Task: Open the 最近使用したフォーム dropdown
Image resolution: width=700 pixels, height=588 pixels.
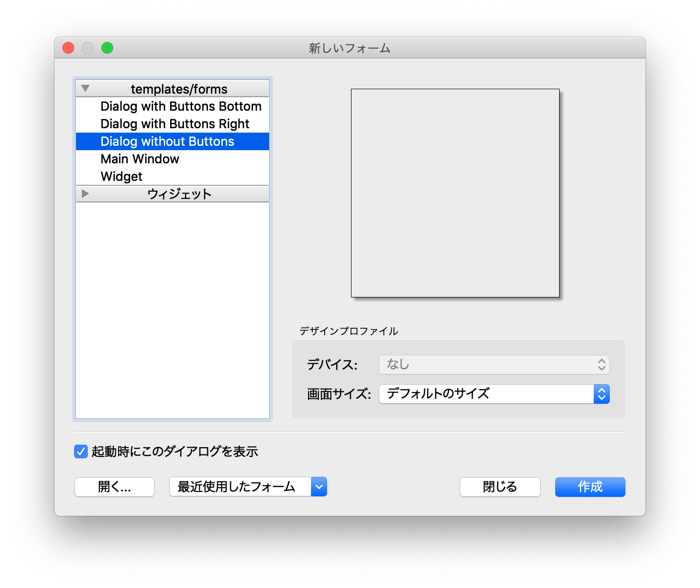Action: [248, 487]
